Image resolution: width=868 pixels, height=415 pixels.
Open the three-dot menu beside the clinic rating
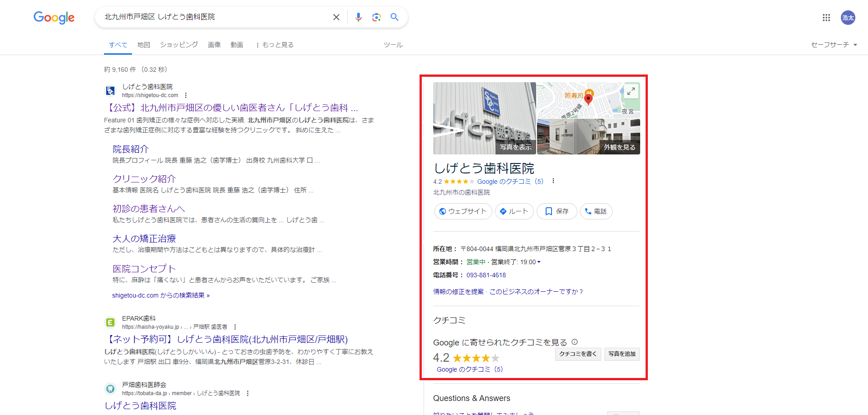pyautogui.click(x=553, y=181)
